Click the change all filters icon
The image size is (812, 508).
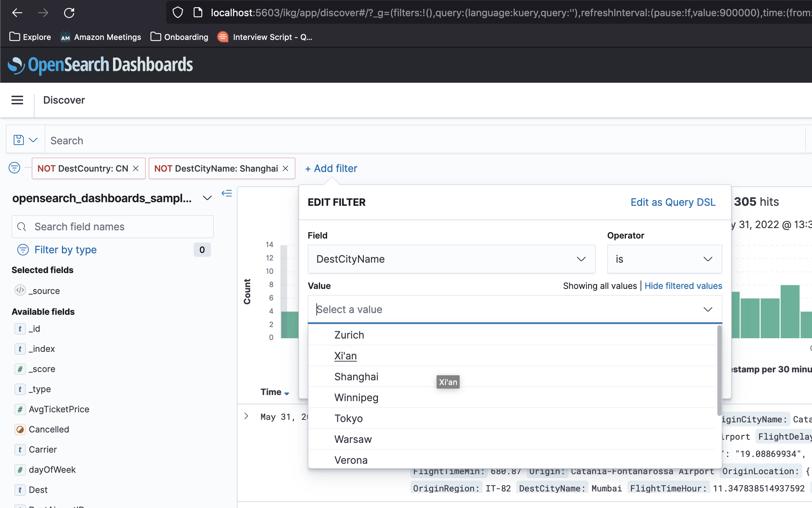(x=14, y=168)
